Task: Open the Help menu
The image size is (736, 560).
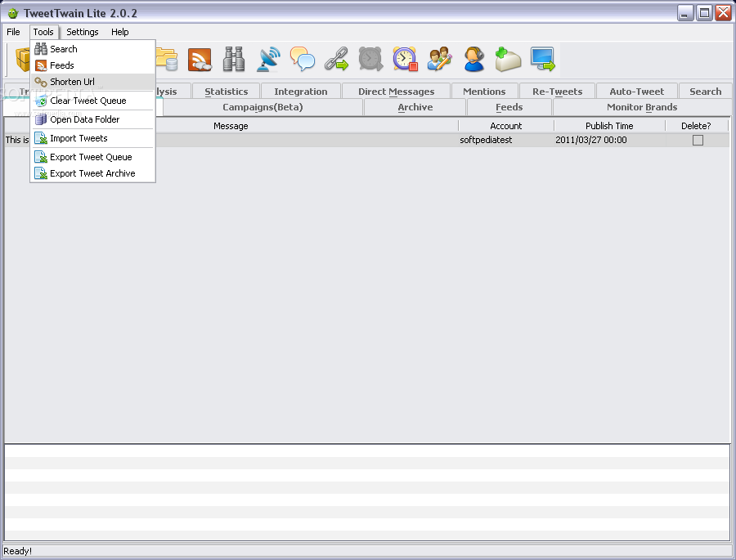Action: click(x=119, y=32)
